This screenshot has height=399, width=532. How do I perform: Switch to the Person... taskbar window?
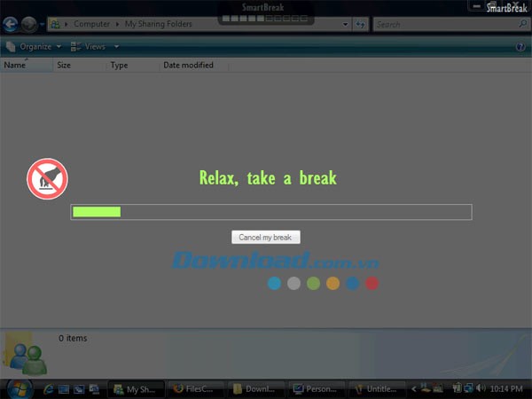coord(317,389)
